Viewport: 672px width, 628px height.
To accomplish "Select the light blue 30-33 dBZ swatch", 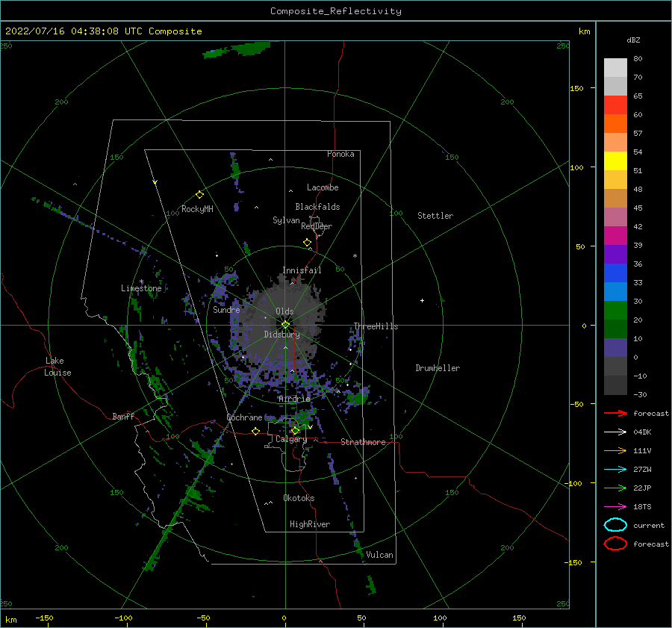I will coord(615,292).
